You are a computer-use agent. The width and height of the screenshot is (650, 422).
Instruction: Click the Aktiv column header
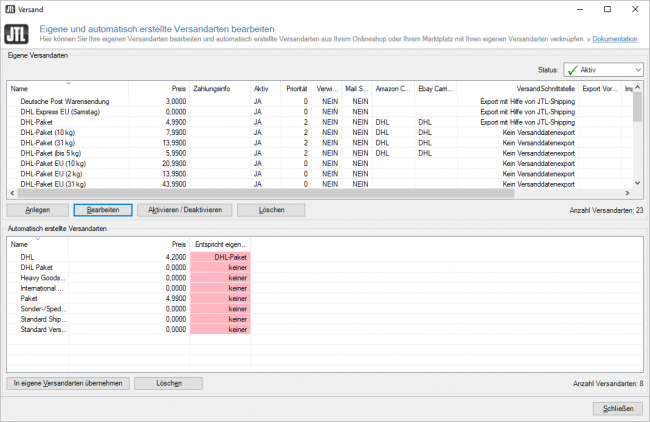[x=265, y=89]
